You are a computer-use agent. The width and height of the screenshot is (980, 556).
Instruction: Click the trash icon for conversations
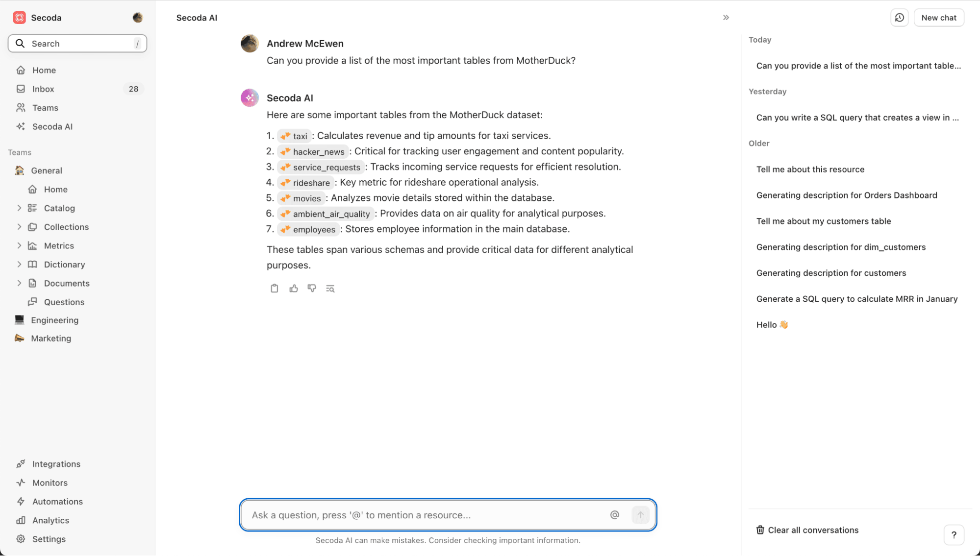(x=760, y=530)
